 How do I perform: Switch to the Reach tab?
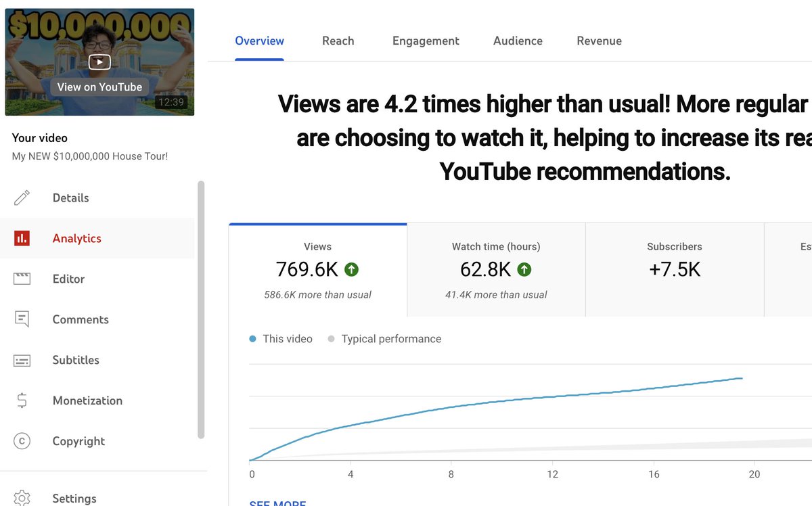(x=338, y=41)
